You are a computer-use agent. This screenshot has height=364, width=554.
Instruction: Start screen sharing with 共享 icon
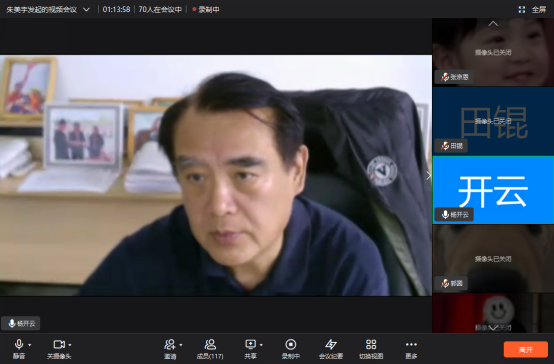(251, 348)
